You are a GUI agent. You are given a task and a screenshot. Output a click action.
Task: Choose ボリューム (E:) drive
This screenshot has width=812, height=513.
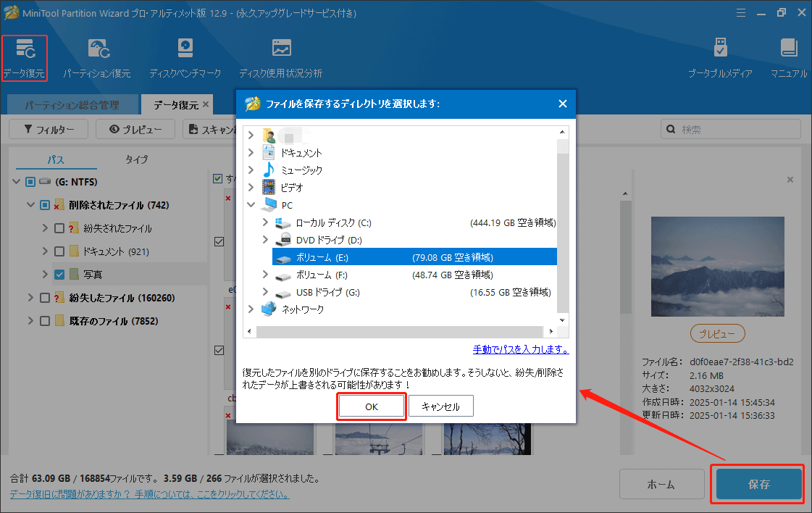415,257
